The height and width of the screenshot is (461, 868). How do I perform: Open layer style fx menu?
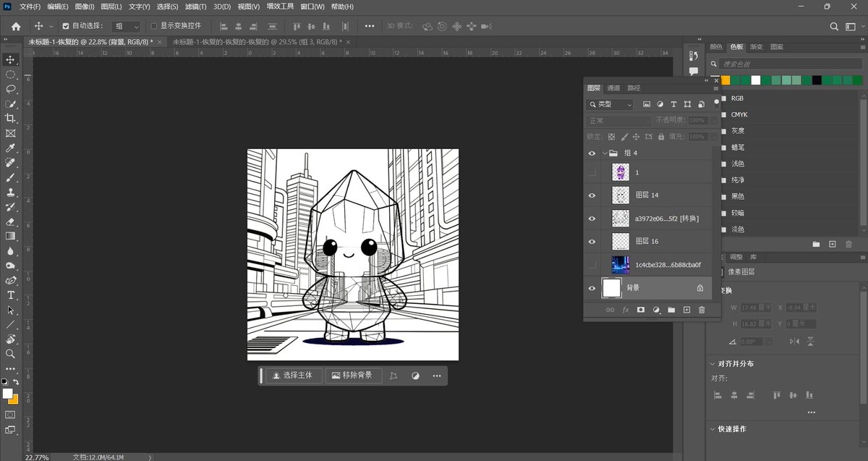tap(626, 310)
